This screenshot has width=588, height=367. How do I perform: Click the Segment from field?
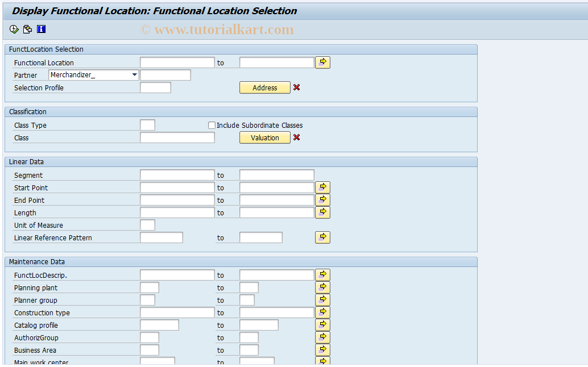coord(177,174)
